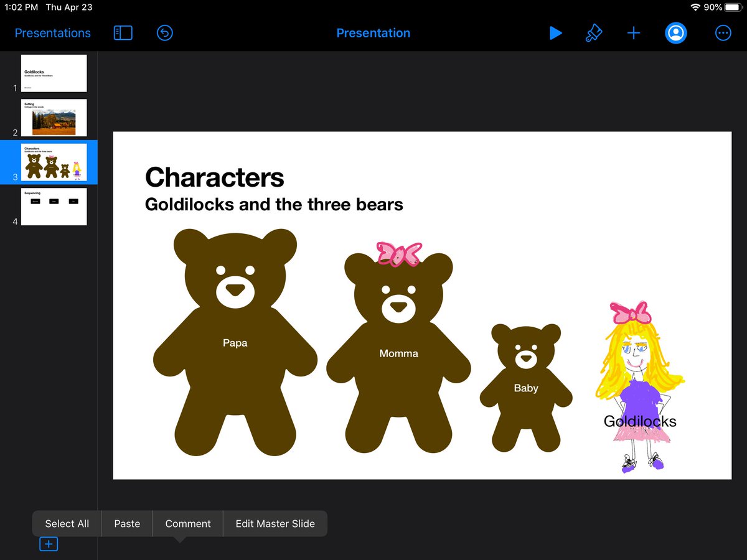This screenshot has width=747, height=560.
Task: Open the Format paintbrush panel
Action: pyautogui.click(x=594, y=33)
